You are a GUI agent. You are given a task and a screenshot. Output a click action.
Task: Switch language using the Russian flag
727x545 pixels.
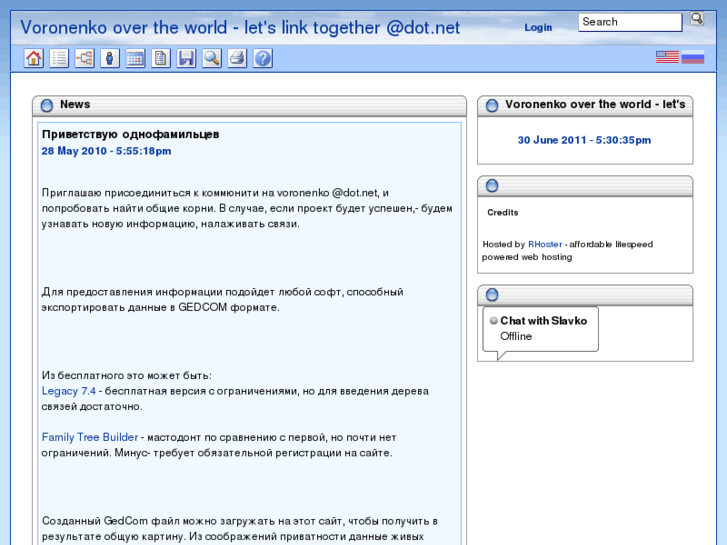coord(693,58)
